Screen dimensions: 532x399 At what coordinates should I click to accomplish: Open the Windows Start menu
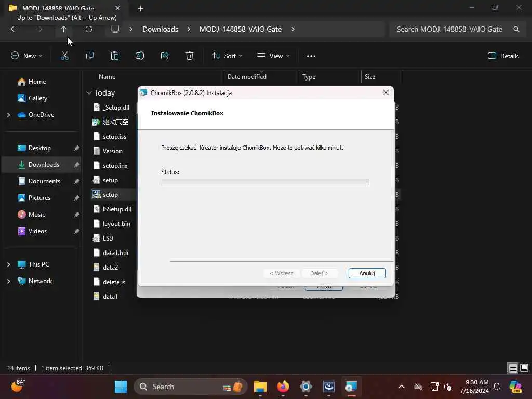(121, 387)
